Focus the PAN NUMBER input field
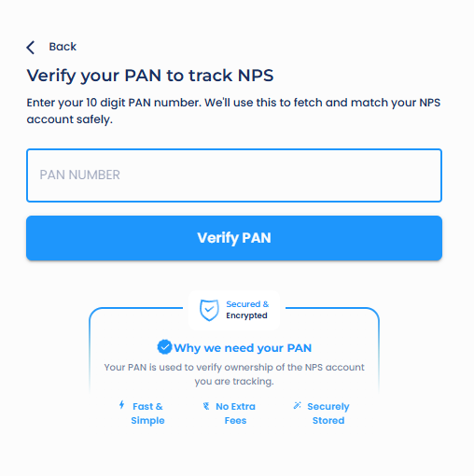This screenshot has height=476, width=474. pyautogui.click(x=234, y=175)
